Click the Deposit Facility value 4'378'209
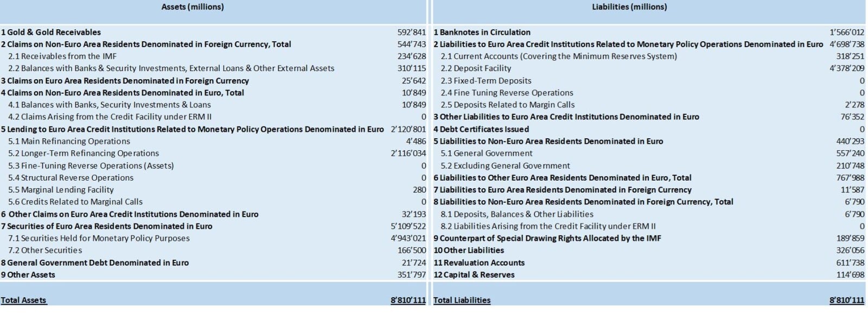The height and width of the screenshot is (327, 868). tap(847, 68)
